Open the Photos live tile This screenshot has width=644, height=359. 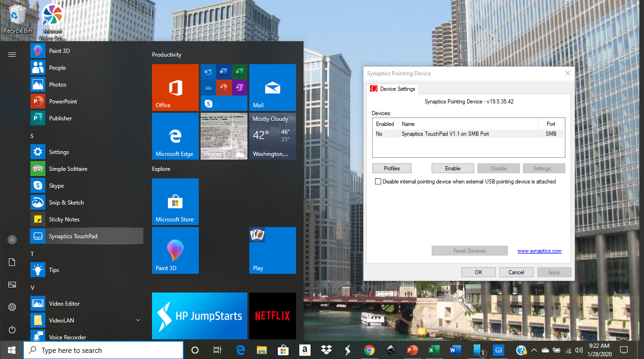click(x=224, y=136)
